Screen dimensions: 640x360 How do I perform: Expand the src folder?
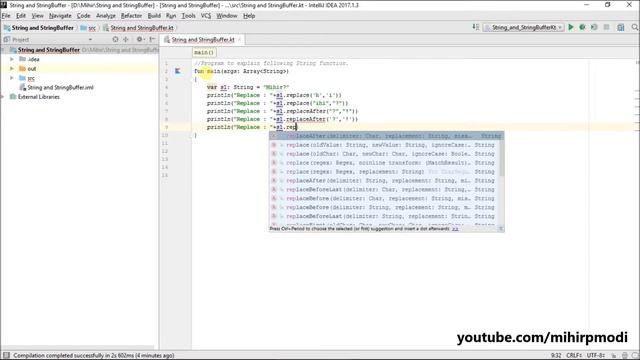pyautogui.click(x=12, y=78)
